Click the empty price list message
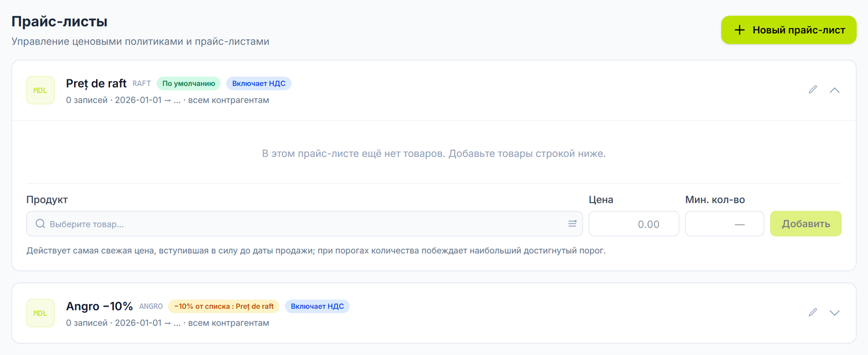Screen dimensions: 868x355 click(x=434, y=153)
